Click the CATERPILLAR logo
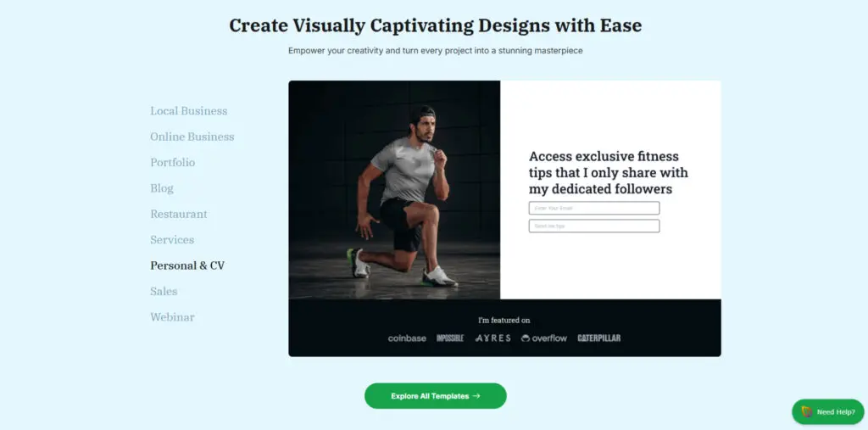Image resolution: width=868 pixels, height=430 pixels. click(x=599, y=338)
